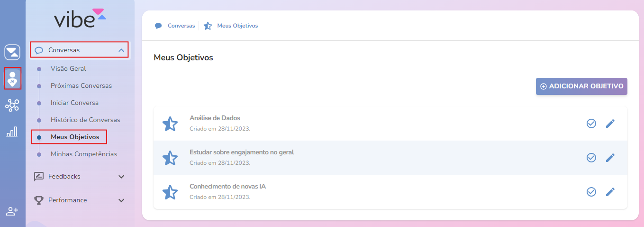Open Visão Geral in sidebar

tap(68, 68)
